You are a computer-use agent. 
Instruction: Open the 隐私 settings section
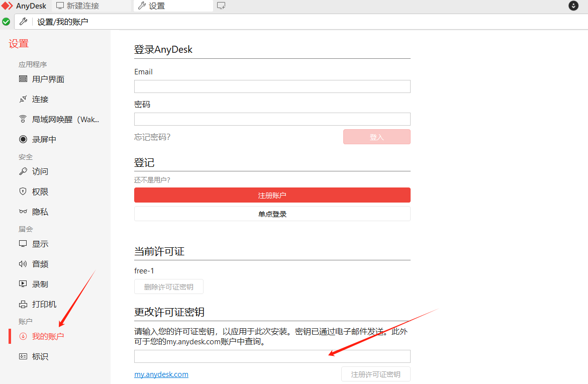point(40,212)
